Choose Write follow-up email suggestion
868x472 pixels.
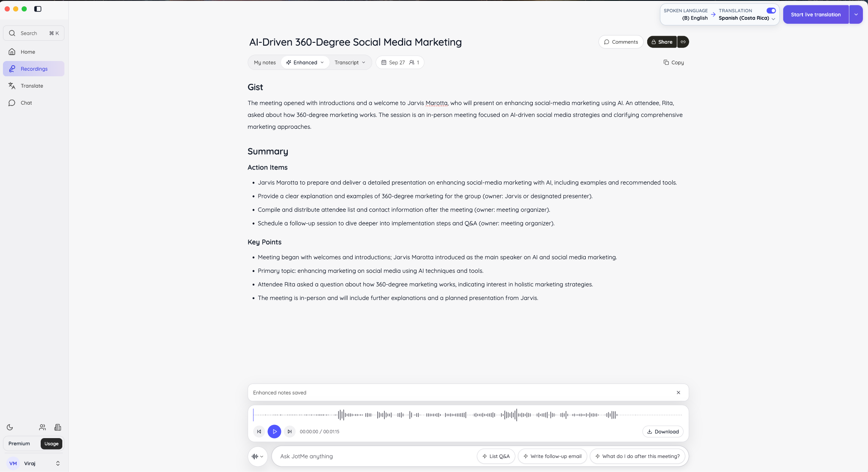click(x=552, y=456)
